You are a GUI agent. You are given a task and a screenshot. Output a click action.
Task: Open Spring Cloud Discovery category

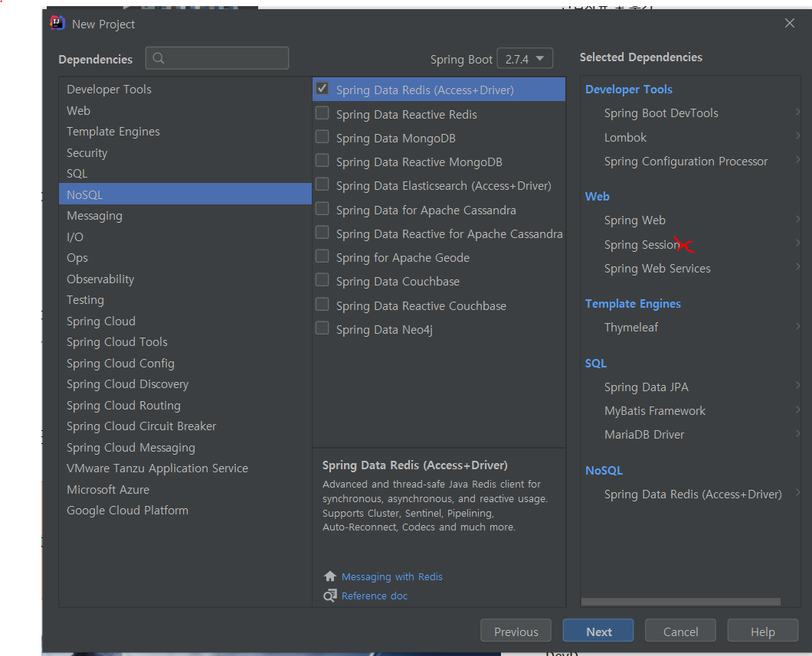point(185,383)
